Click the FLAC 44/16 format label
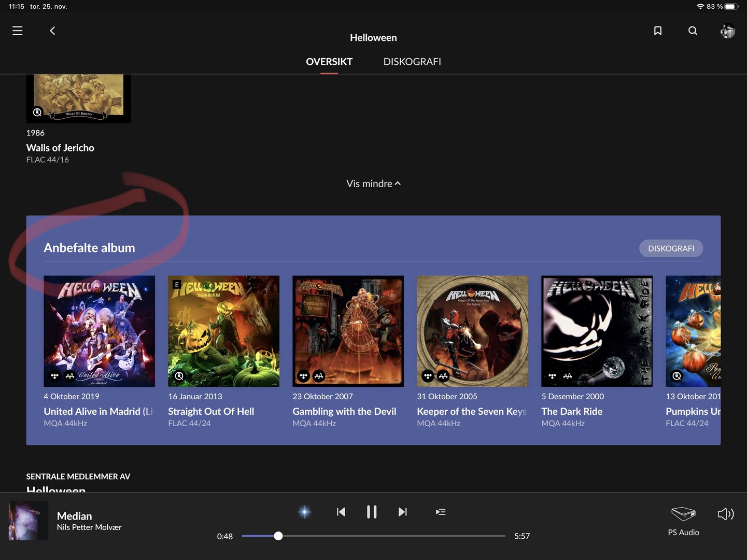Viewport: 747px width, 560px height. coord(48,160)
